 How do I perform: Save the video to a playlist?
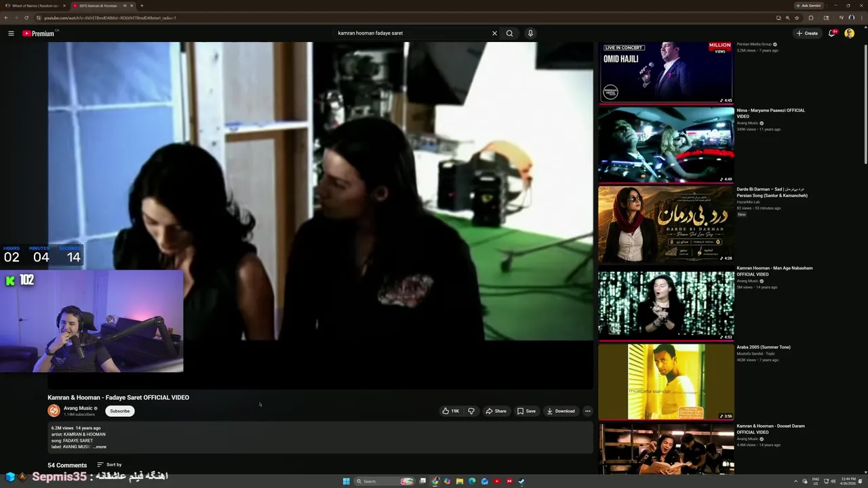526,411
